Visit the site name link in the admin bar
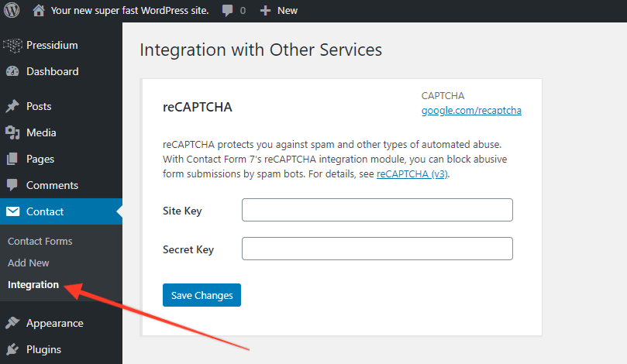 tap(129, 11)
